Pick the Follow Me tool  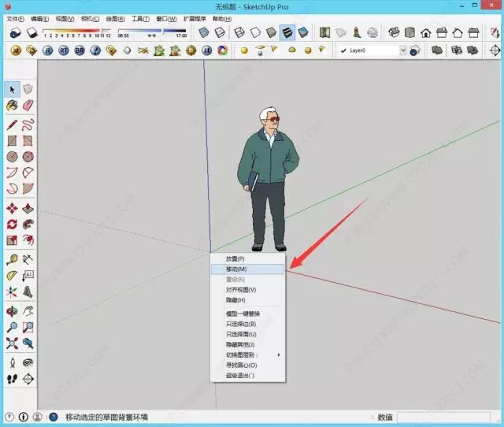click(x=28, y=224)
